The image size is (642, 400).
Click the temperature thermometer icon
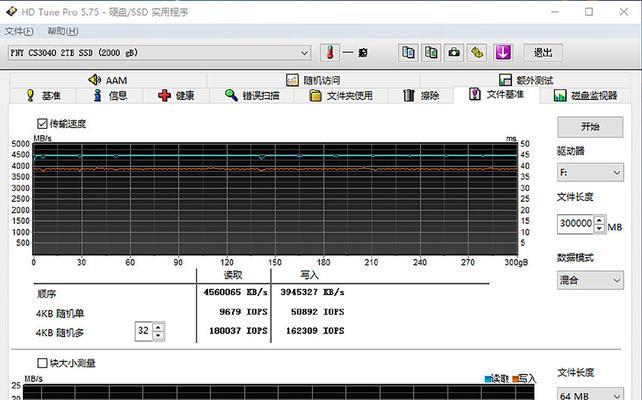tap(330, 52)
